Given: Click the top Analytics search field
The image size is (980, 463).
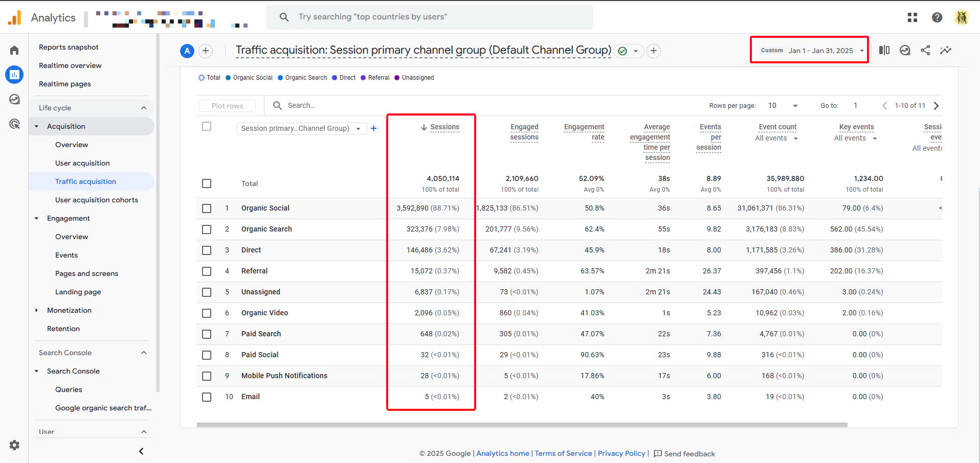Looking at the screenshot, I should [x=430, y=17].
